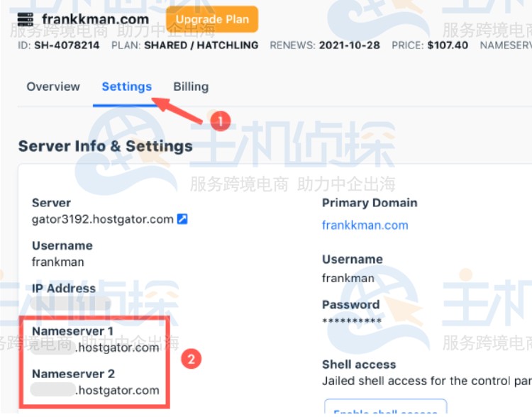Click the blurred IP Address value
The height and width of the screenshot is (417, 532).
tap(70, 304)
